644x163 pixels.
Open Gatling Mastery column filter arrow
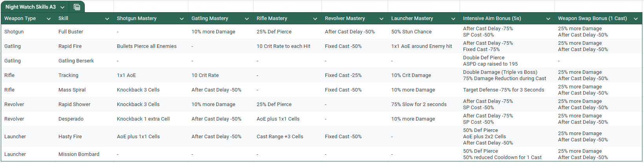pyautogui.click(x=247, y=18)
